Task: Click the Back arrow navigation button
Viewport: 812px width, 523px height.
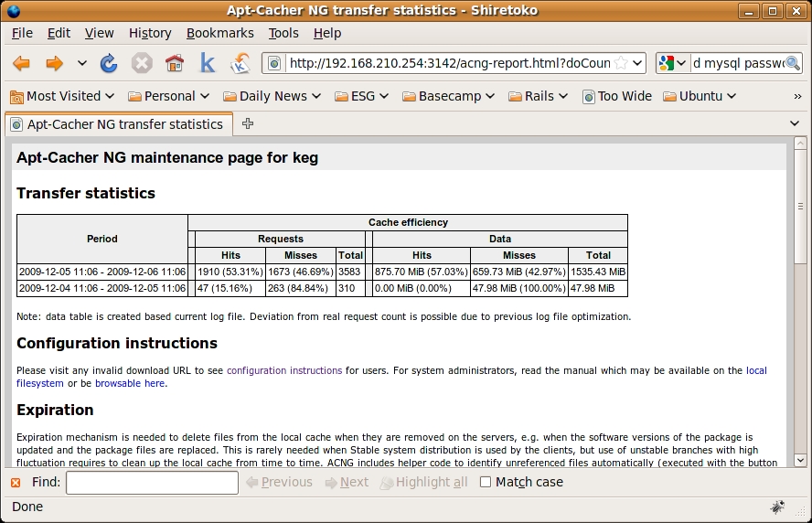Action: [x=21, y=63]
